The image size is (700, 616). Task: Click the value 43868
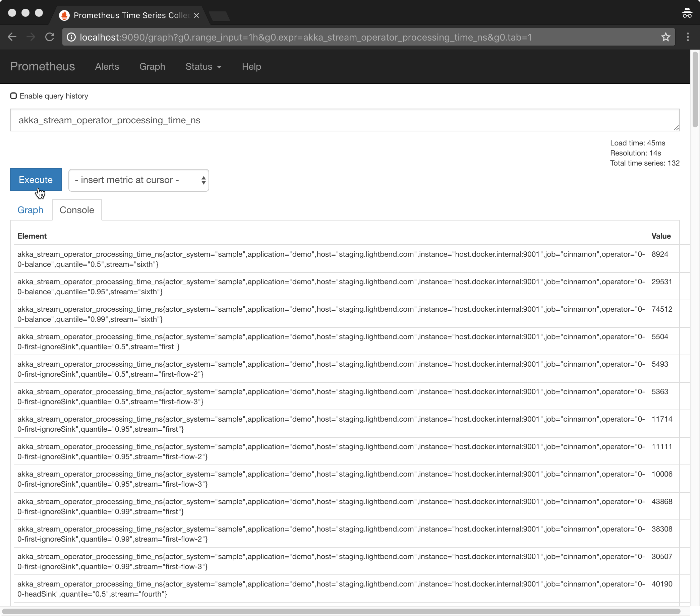[x=662, y=501]
